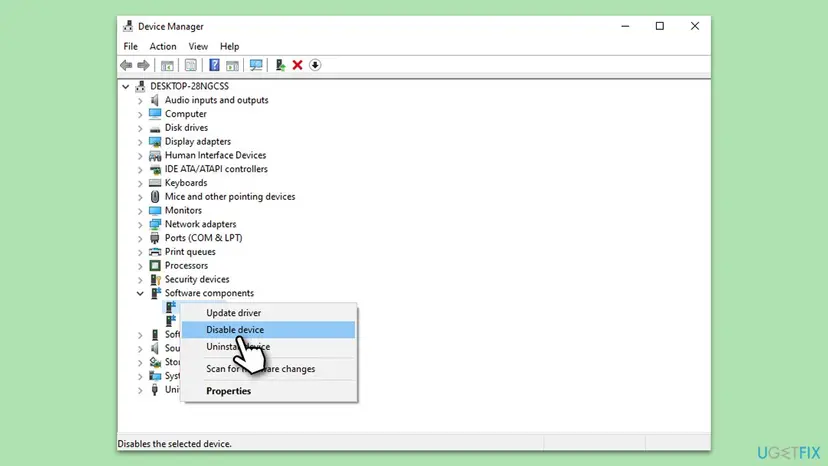Click the Security devices key icon
The width and height of the screenshot is (828, 466).
(155, 279)
